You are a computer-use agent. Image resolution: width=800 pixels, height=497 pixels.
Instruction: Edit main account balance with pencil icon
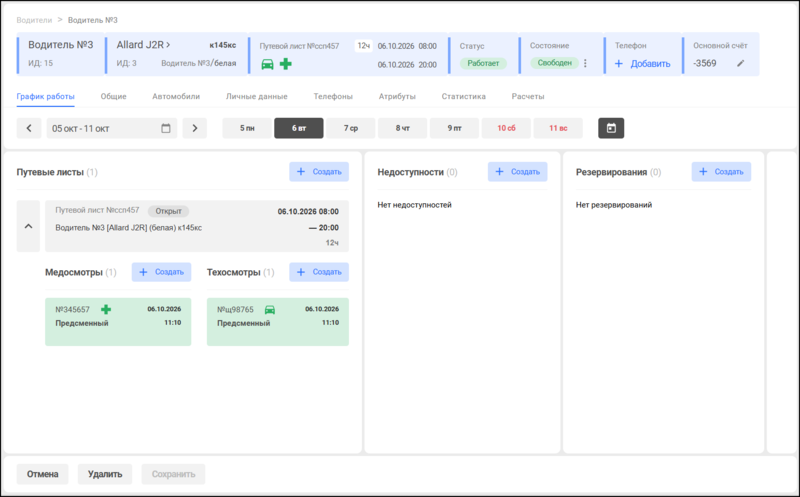pos(740,63)
